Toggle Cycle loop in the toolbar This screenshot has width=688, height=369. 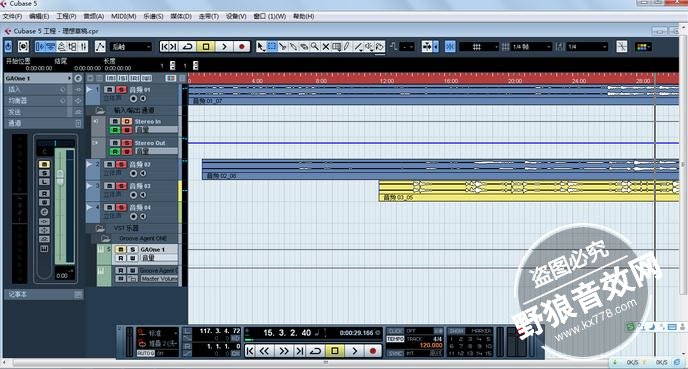188,47
